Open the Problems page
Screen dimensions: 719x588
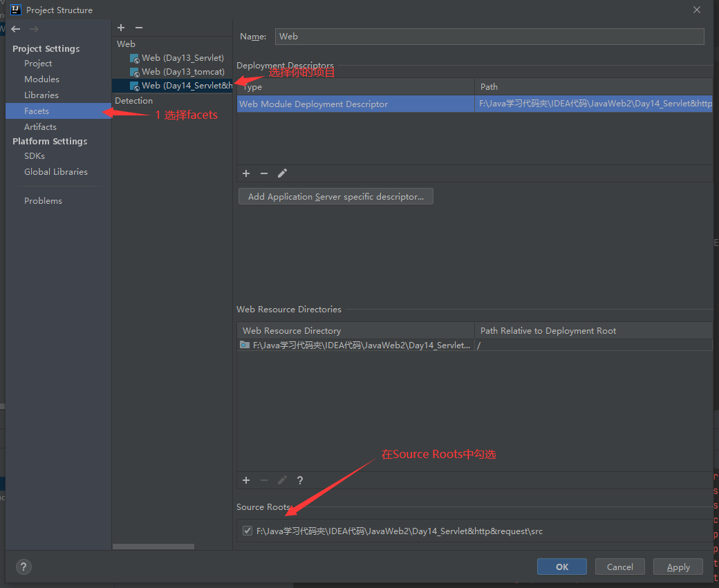(x=43, y=201)
